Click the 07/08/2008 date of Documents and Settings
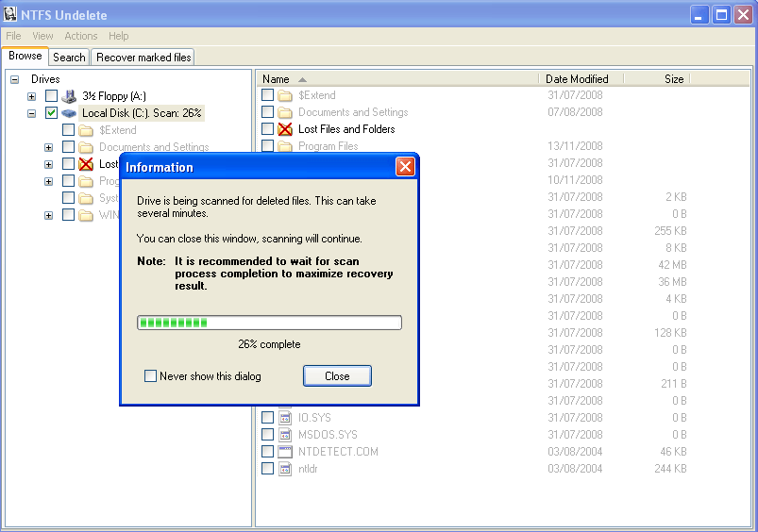The image size is (758, 532). pos(575,112)
